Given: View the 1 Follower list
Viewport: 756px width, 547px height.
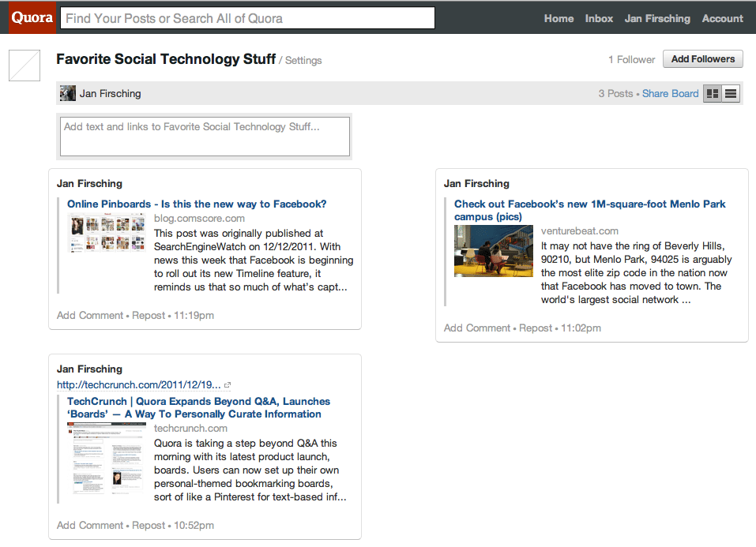Looking at the screenshot, I should 632,59.
